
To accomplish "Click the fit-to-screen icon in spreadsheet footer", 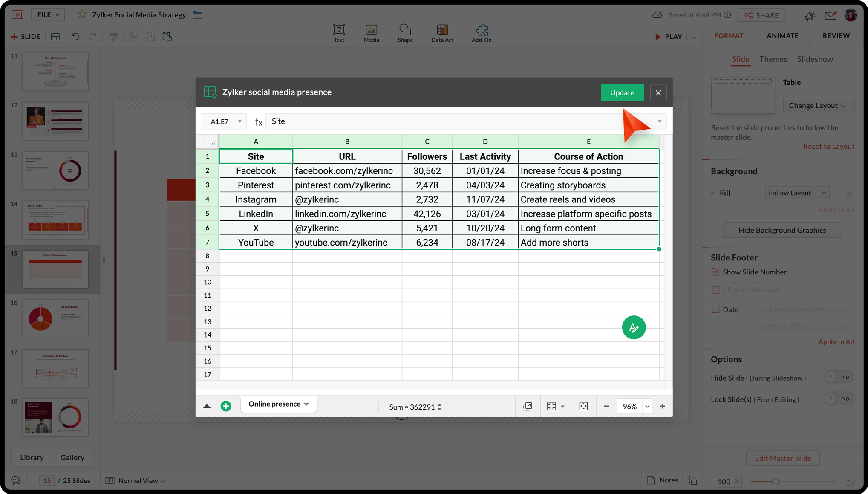I will click(x=583, y=406).
